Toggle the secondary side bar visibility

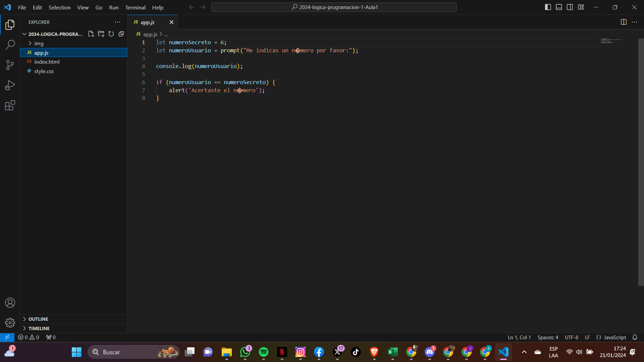coord(570,7)
